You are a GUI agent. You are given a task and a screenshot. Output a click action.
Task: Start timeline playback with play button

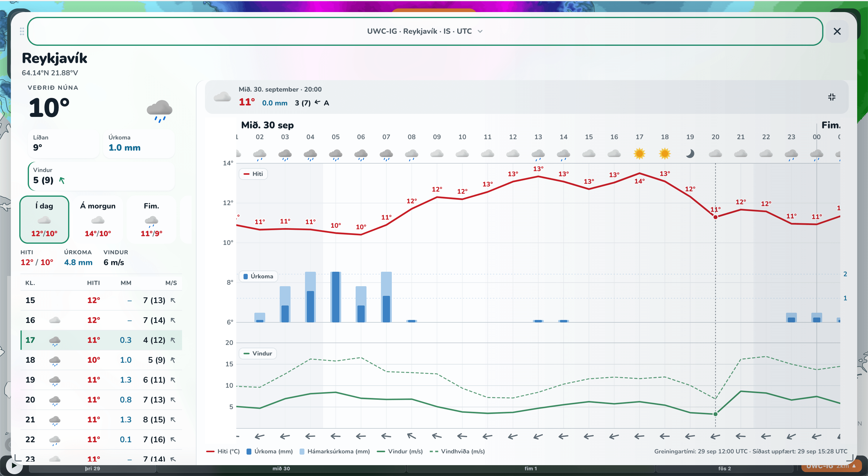point(14,465)
